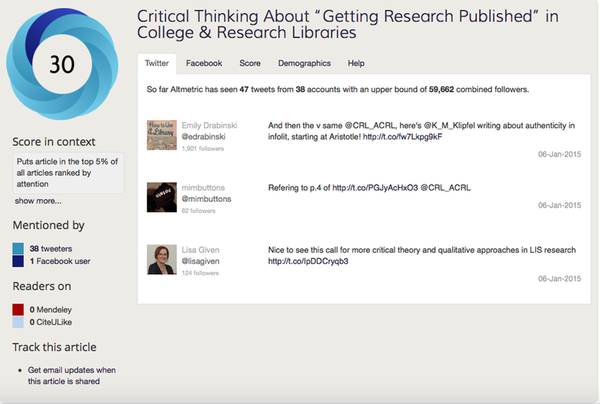Switch to the Facebook tab

coord(204,63)
